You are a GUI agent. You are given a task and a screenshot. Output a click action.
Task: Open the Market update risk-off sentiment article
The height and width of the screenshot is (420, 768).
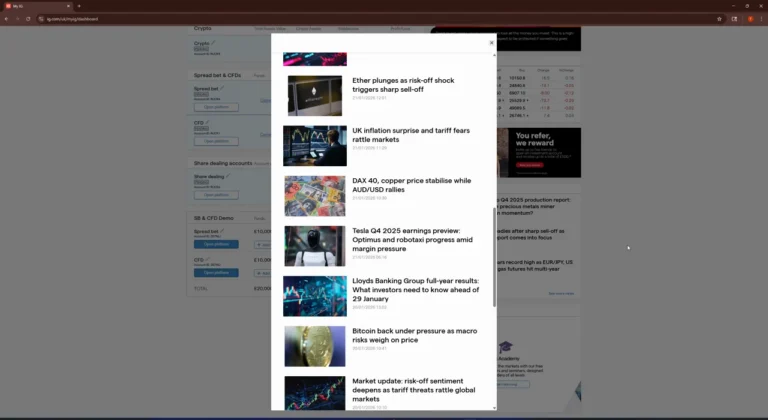pyautogui.click(x=413, y=390)
